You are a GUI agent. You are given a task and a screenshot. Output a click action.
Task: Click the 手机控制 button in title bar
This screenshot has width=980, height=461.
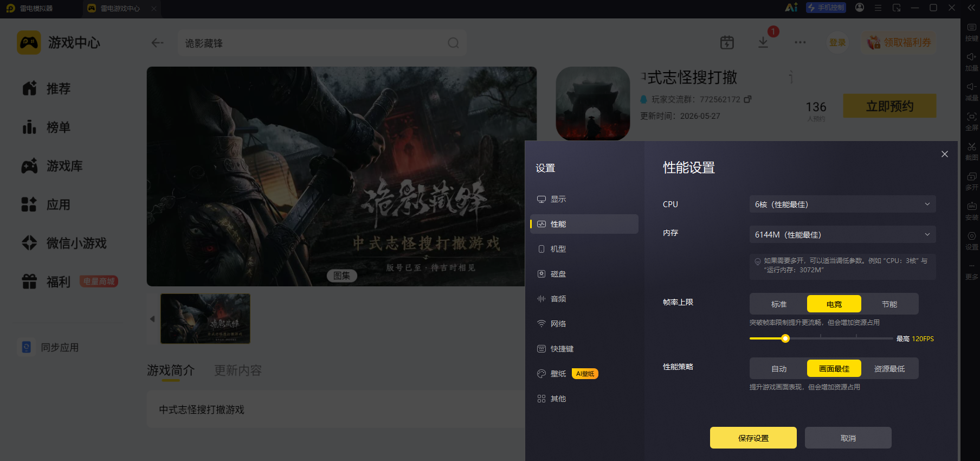point(826,8)
